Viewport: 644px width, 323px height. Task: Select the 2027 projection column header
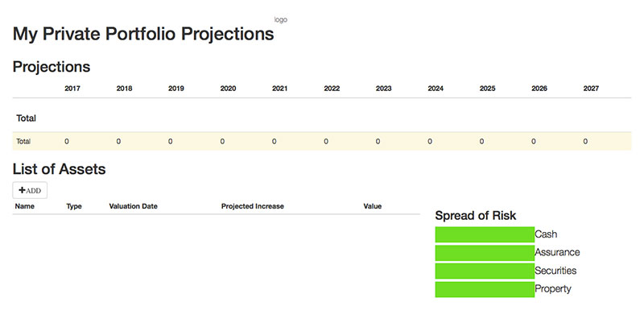tap(591, 89)
